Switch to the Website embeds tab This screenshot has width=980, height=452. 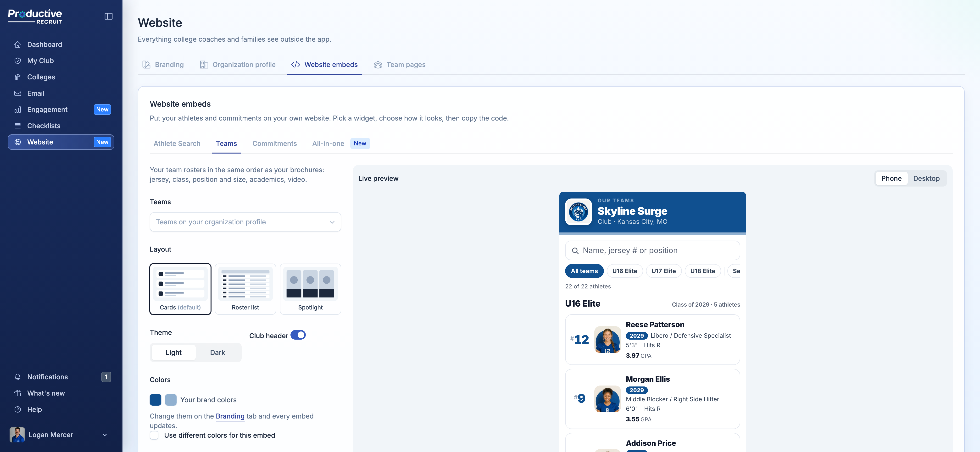pyautogui.click(x=324, y=65)
